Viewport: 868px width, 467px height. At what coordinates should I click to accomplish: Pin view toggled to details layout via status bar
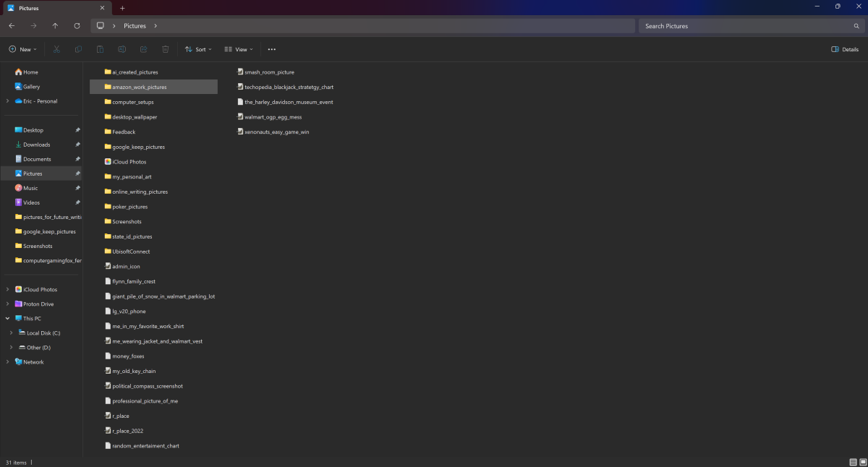pyautogui.click(x=851, y=462)
